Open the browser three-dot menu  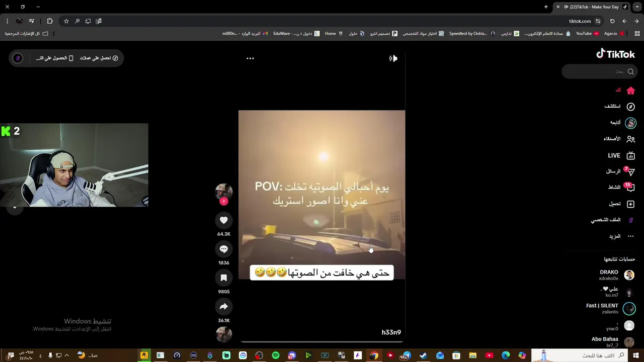point(7,21)
